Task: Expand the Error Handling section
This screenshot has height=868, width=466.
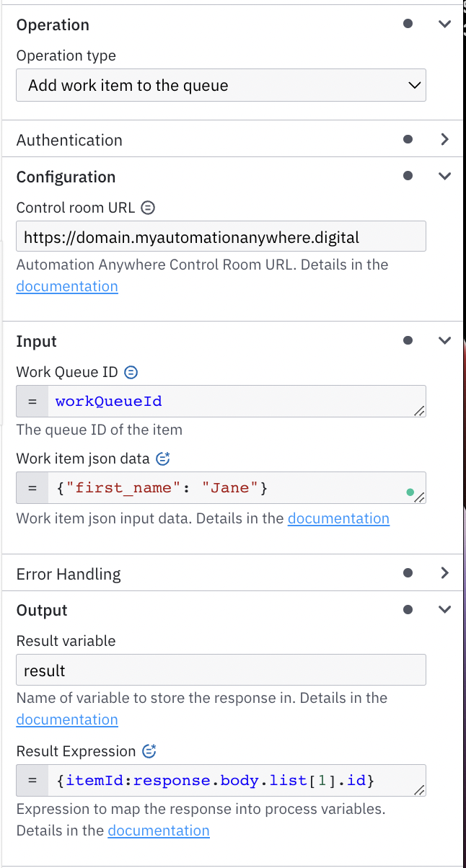Action: (x=444, y=573)
